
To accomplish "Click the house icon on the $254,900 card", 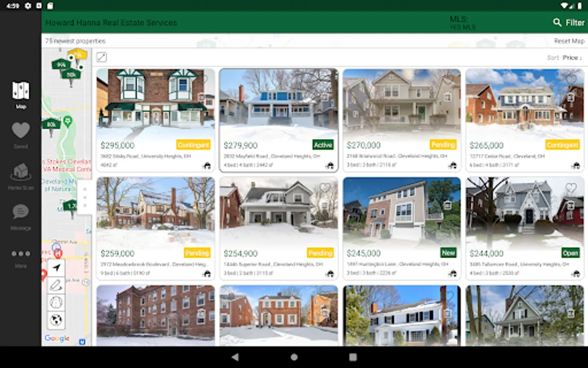I will point(330,274).
